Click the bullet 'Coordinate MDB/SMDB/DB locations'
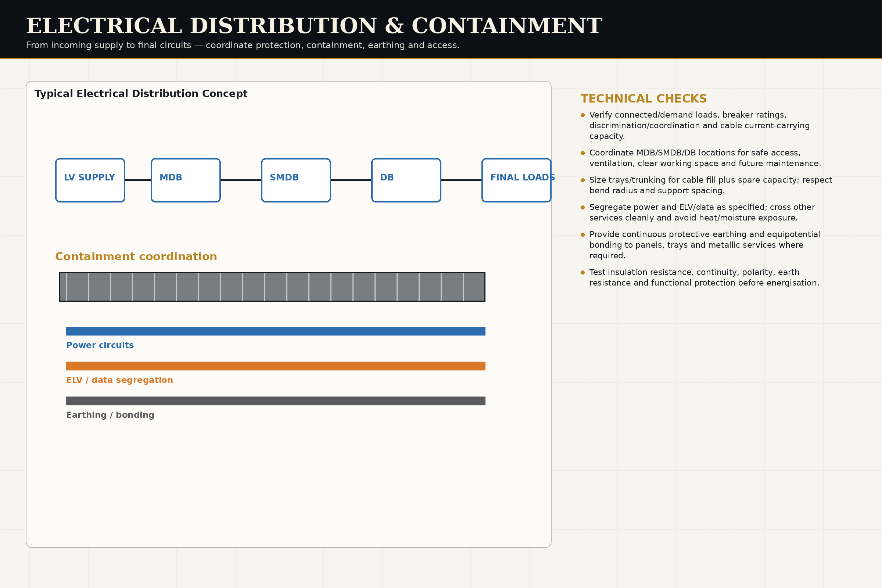The height and width of the screenshot is (588, 882). coord(701,158)
